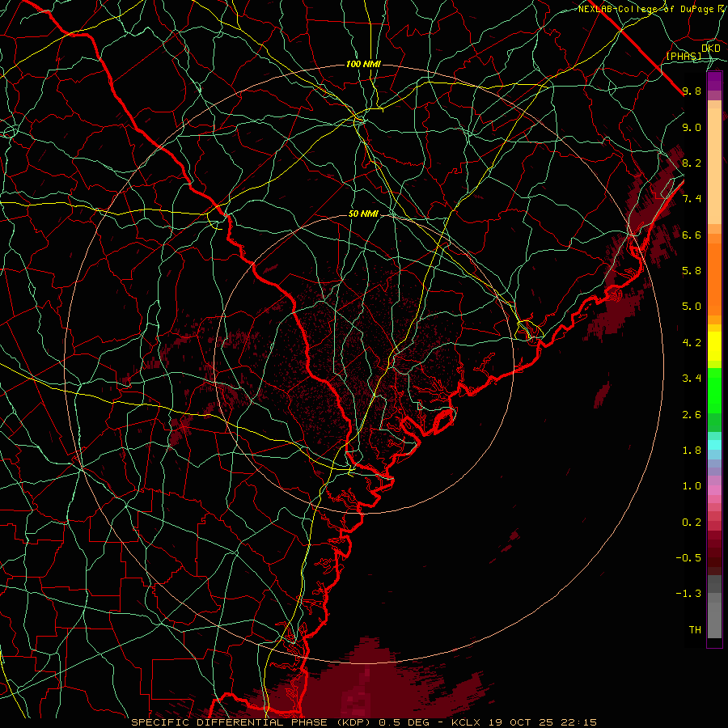This screenshot has height=728, width=728.
Task: Click the 4.2 value on the color scale
Action: click(x=692, y=343)
